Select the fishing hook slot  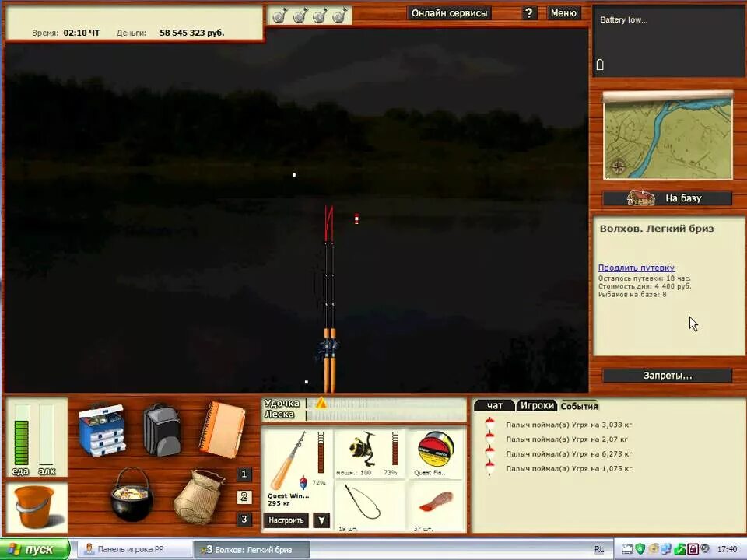pos(362,502)
